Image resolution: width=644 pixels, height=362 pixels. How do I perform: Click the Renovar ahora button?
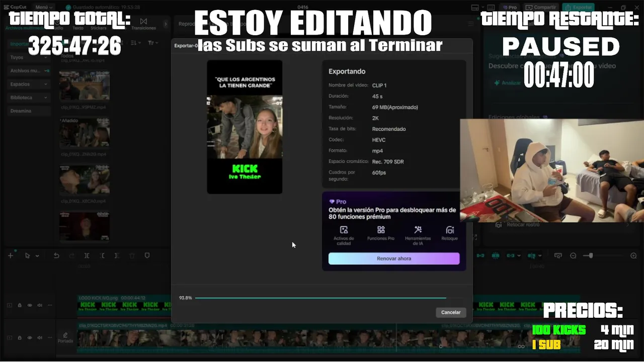tap(394, 258)
